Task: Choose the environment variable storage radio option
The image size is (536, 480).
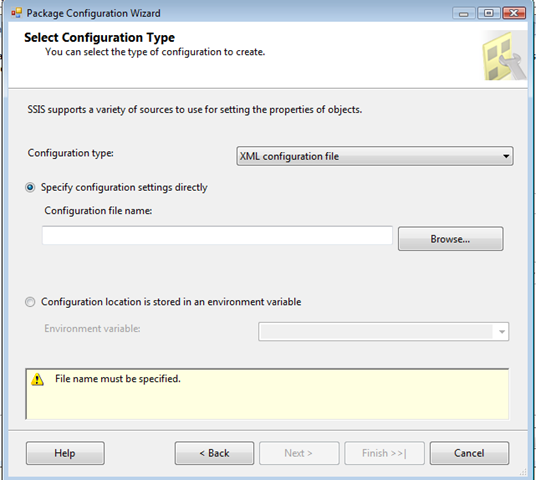Action: 30,302
